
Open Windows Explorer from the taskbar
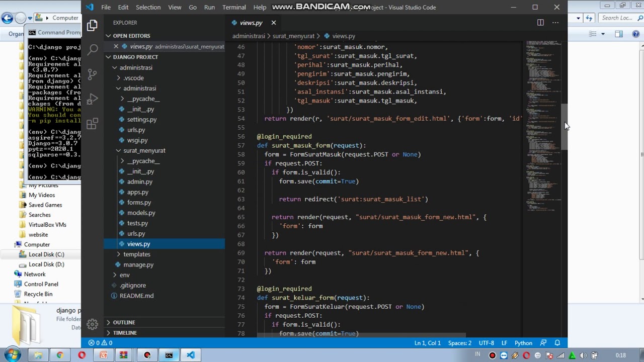38,355
